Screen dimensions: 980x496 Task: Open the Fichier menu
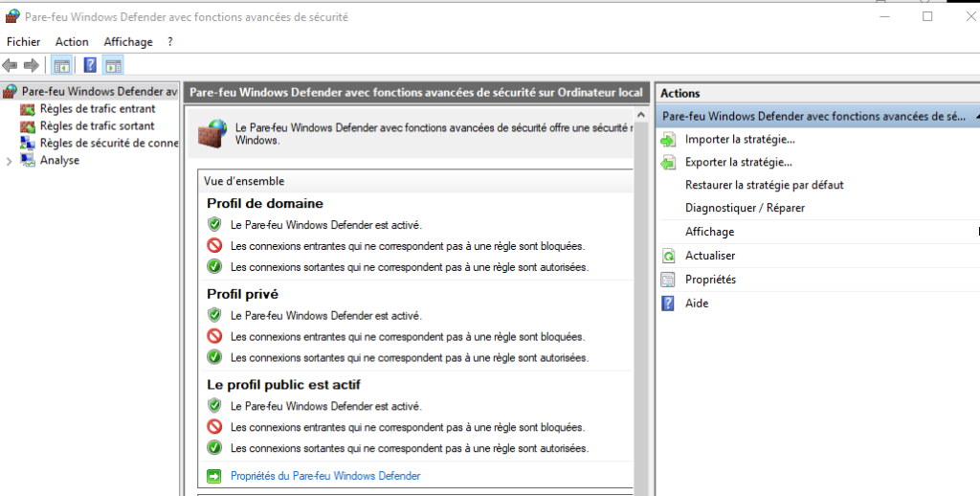pyautogui.click(x=23, y=42)
